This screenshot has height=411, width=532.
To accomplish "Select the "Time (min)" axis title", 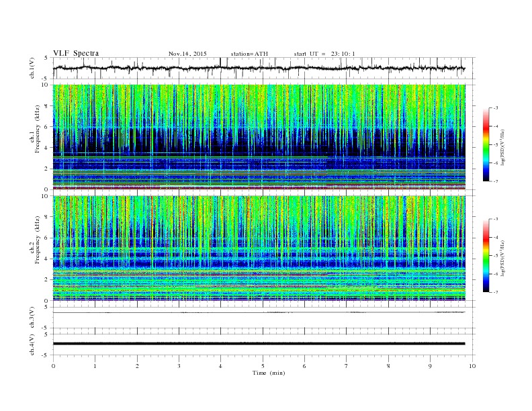I will (x=269, y=373).
